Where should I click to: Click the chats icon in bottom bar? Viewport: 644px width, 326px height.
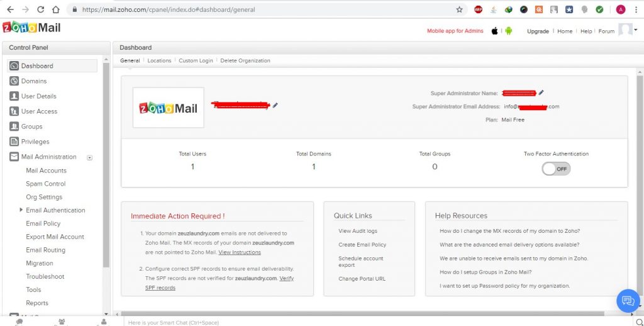point(19,322)
